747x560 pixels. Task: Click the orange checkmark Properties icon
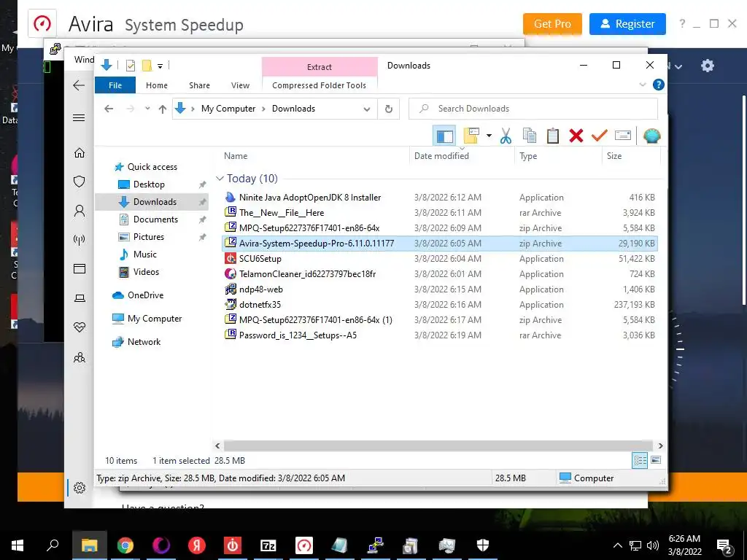(600, 136)
